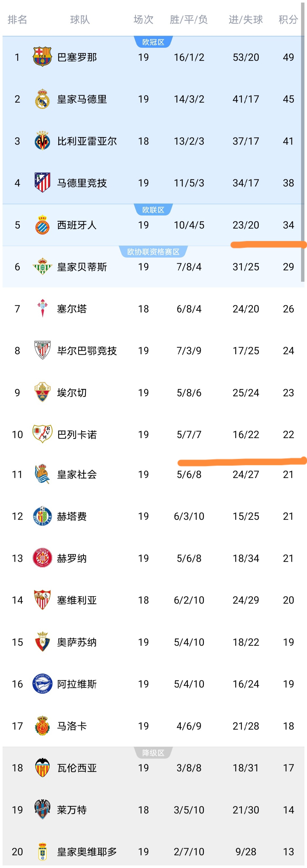307x868 pixels.
Task: Click the Espanyol team badge
Action: [x=42, y=225]
